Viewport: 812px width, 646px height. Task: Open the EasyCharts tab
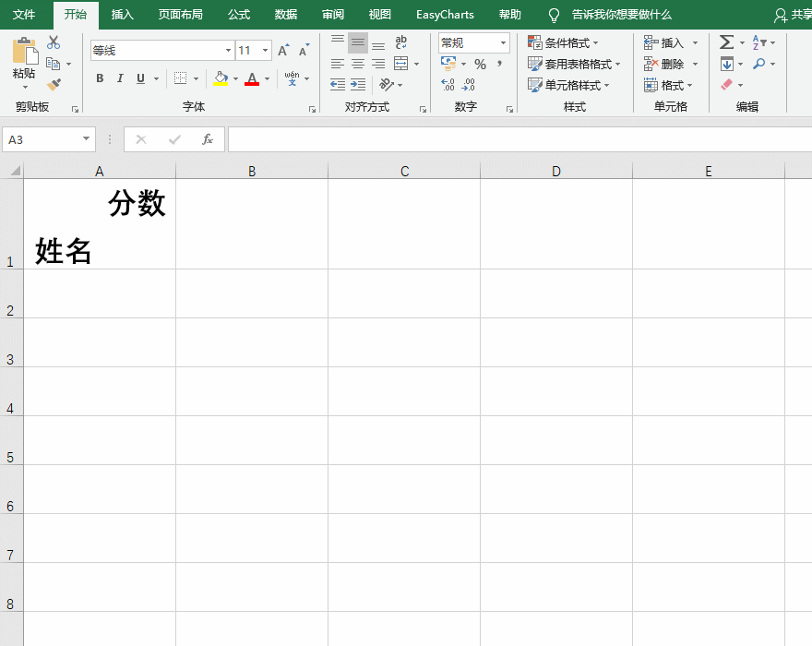tap(444, 15)
